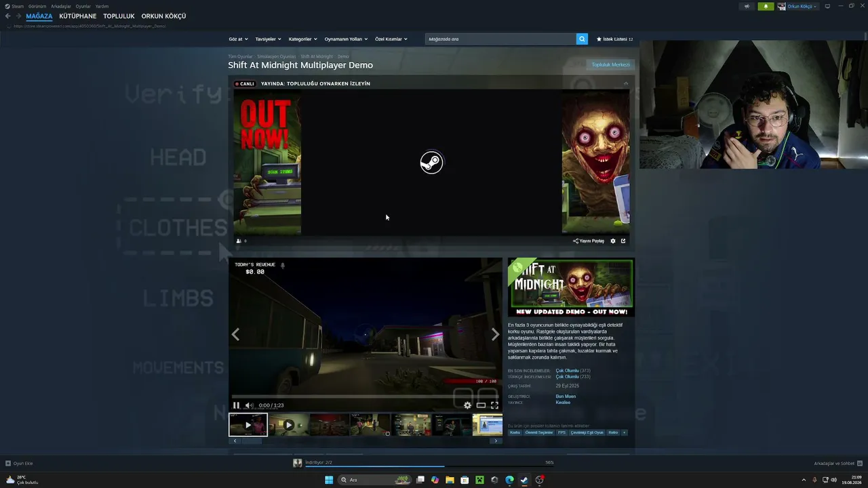
Task: Open the Kwalee publisher link
Action: pyautogui.click(x=563, y=403)
